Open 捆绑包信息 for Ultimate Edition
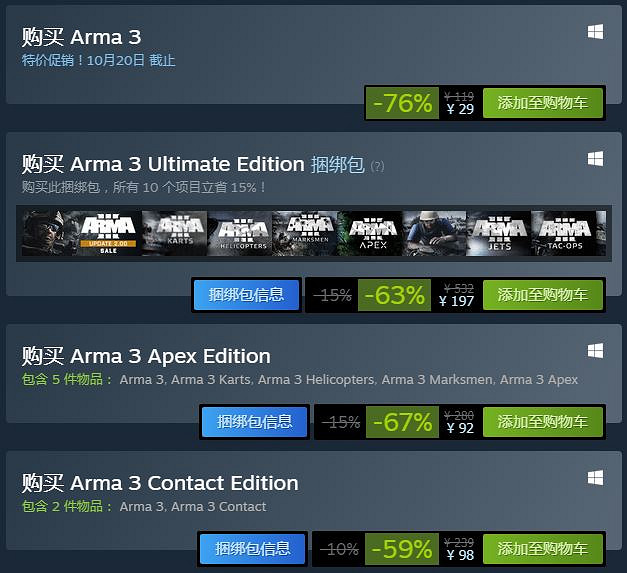Image resolution: width=627 pixels, height=573 pixels. click(x=246, y=295)
